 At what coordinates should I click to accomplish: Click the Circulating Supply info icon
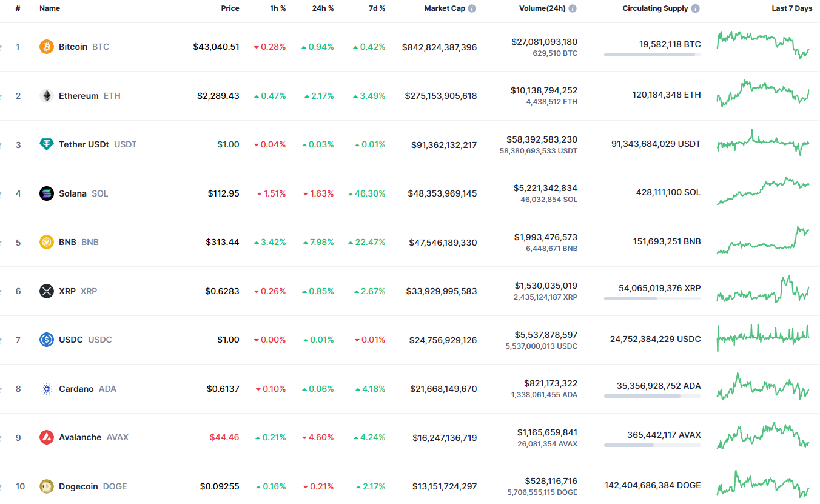pos(695,8)
